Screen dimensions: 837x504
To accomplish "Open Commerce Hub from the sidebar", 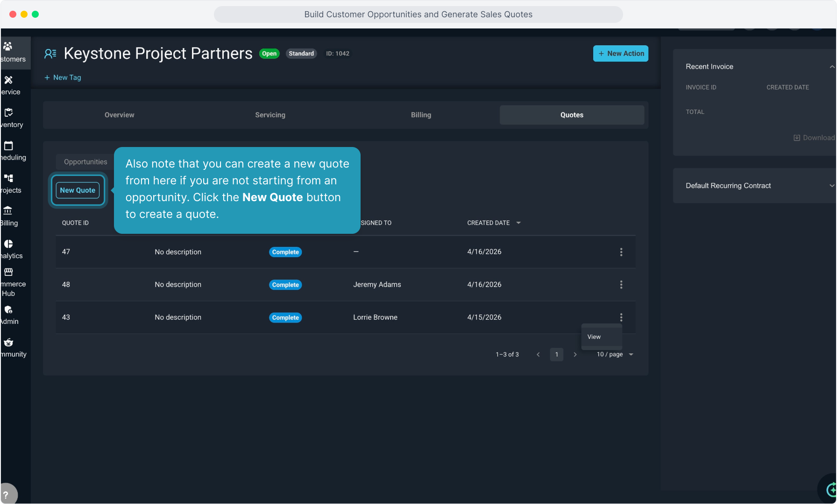I will click(x=8, y=272).
